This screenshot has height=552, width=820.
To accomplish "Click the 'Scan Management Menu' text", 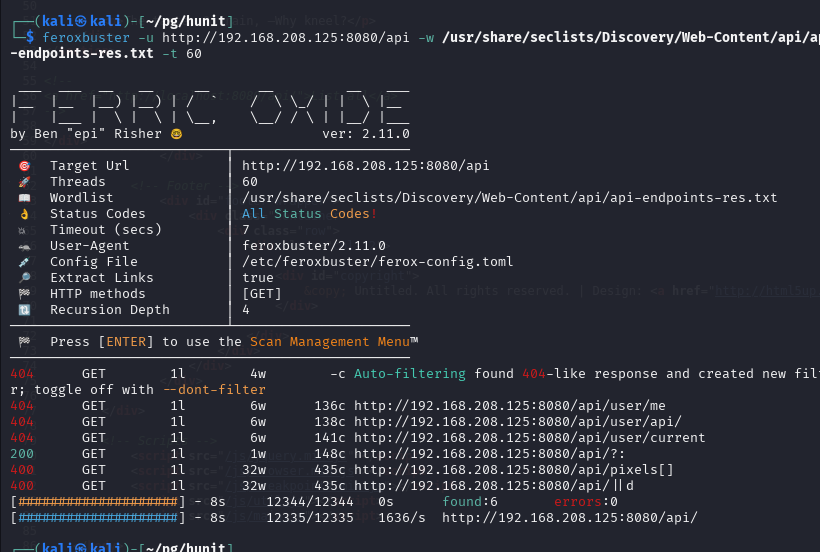I will 330,342.
